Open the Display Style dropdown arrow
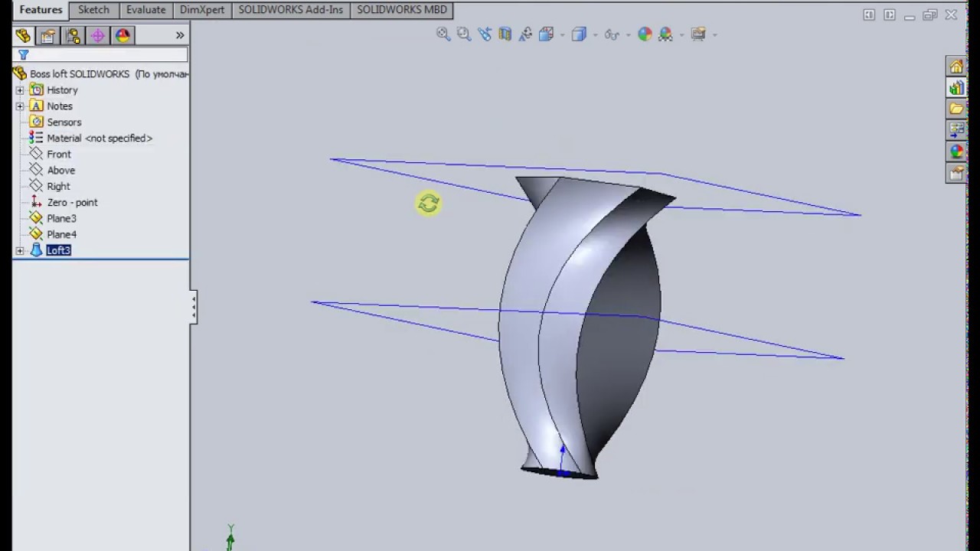 pos(594,34)
